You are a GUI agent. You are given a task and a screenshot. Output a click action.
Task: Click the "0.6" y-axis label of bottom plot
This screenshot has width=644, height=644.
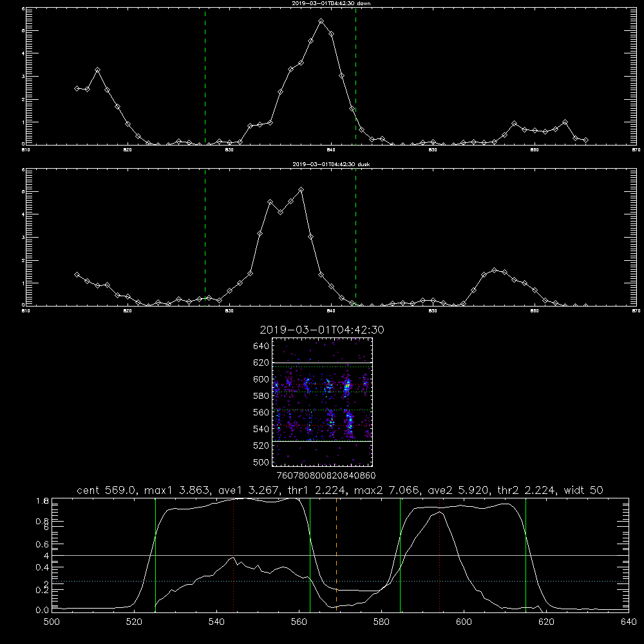click(43, 545)
